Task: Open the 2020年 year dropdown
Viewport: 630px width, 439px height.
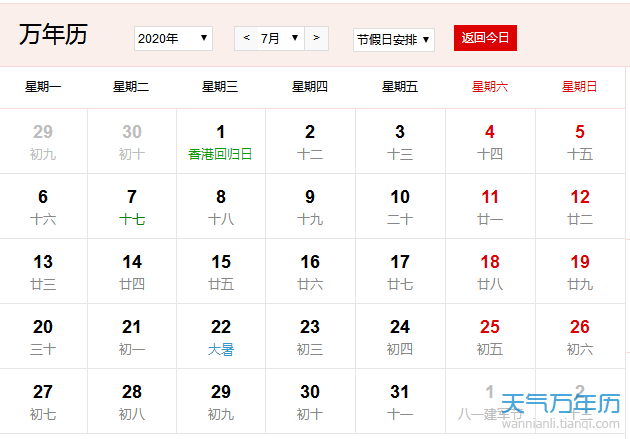Action: [173, 38]
